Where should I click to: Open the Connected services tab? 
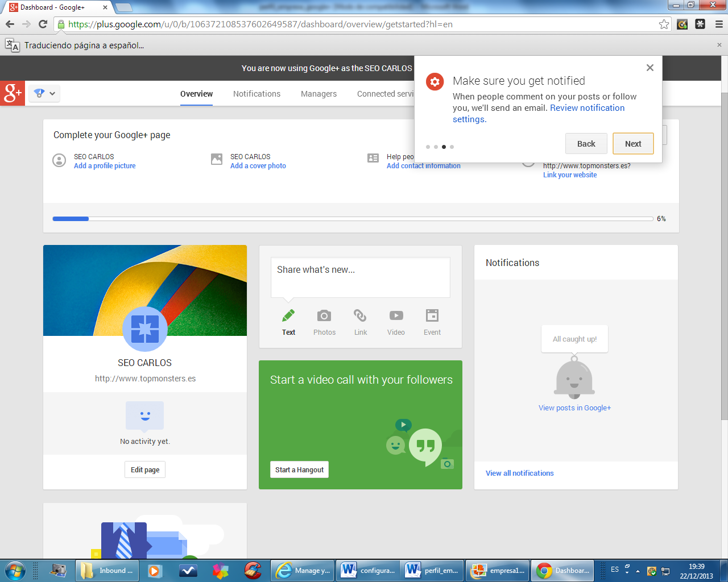386,94
